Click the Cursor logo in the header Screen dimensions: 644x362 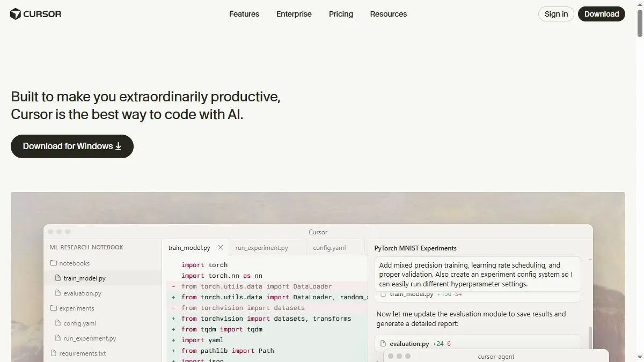point(36,14)
